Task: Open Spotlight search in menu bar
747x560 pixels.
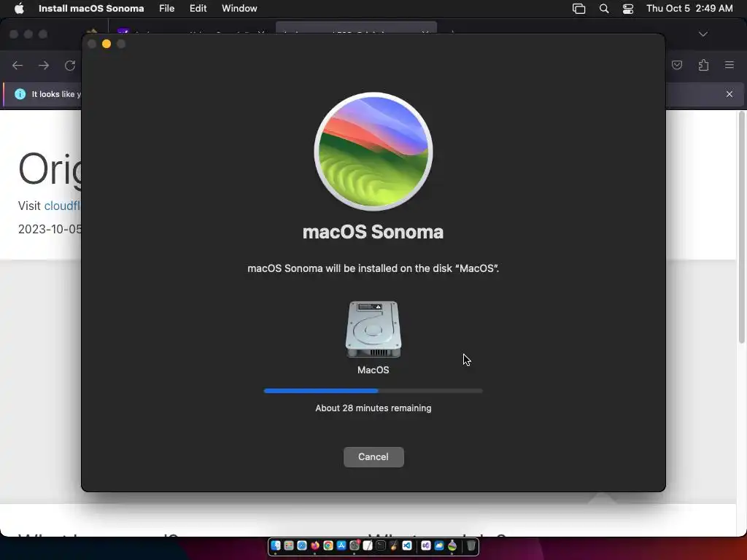Action: coord(603,9)
